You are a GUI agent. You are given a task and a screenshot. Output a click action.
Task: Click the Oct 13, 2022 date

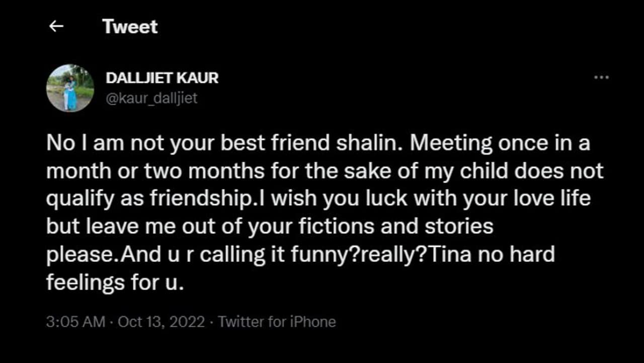pyautogui.click(x=161, y=322)
